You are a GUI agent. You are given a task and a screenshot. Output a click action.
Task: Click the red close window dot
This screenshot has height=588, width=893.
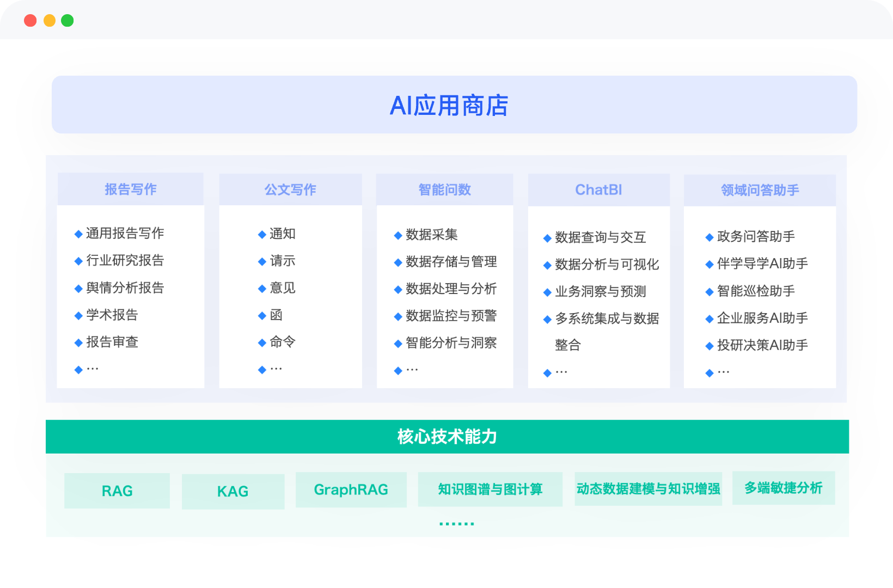pos(30,21)
